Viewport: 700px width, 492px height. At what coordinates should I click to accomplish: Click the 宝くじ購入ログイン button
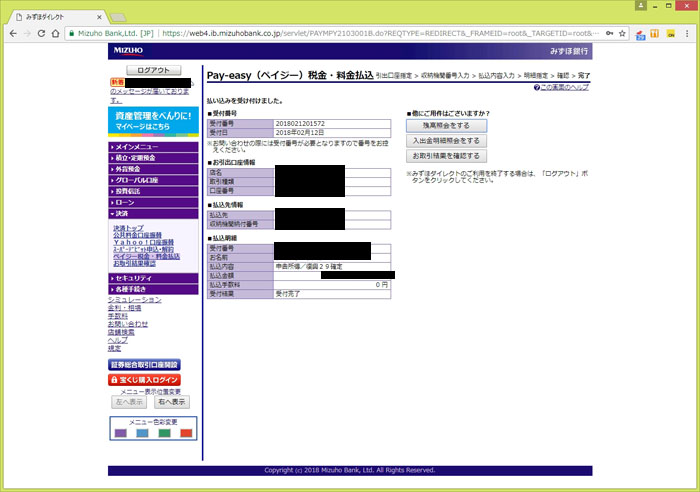click(x=144, y=380)
